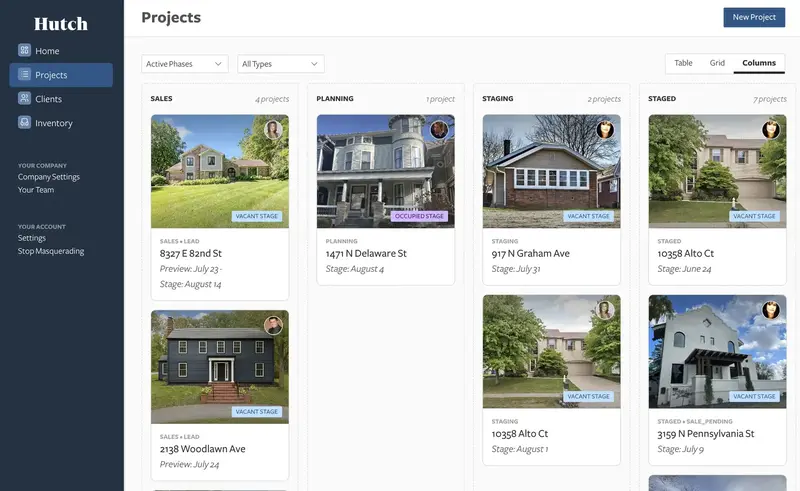Click the Vacant Stage badge on 917 N Graham Ave
This screenshot has height=491, width=800.
pos(588,216)
